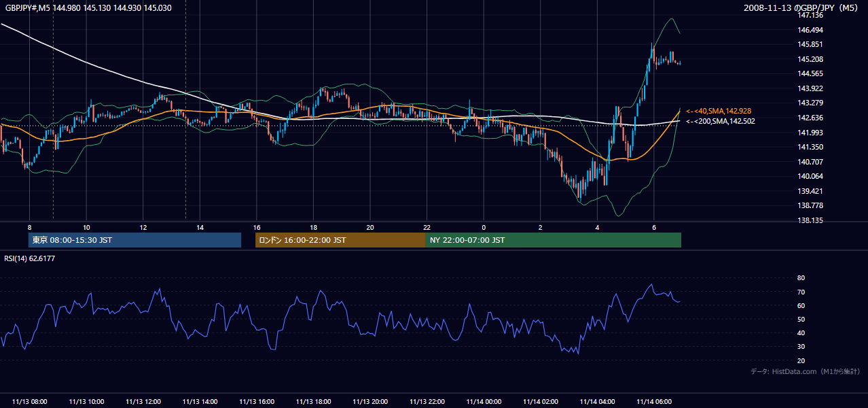This screenshot has width=868, height=408.
Task: Click the hour 18 tick under the price chart
Action: point(313,227)
